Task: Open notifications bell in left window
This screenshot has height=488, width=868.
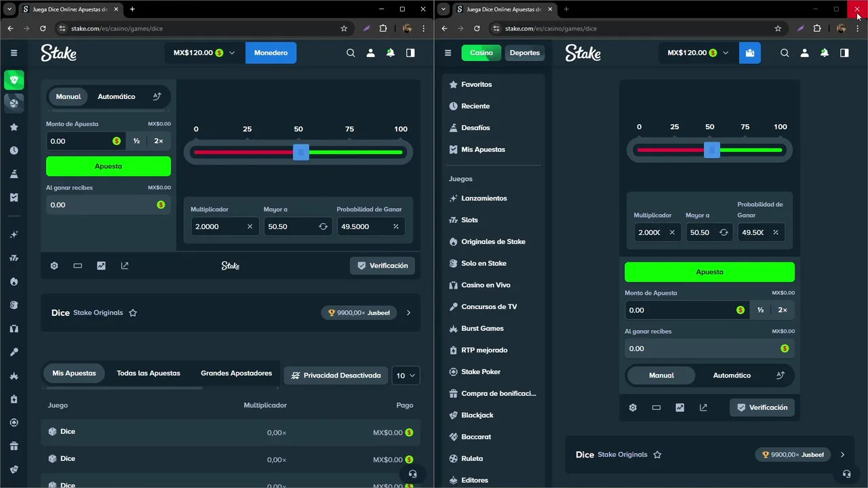Action: pos(391,53)
